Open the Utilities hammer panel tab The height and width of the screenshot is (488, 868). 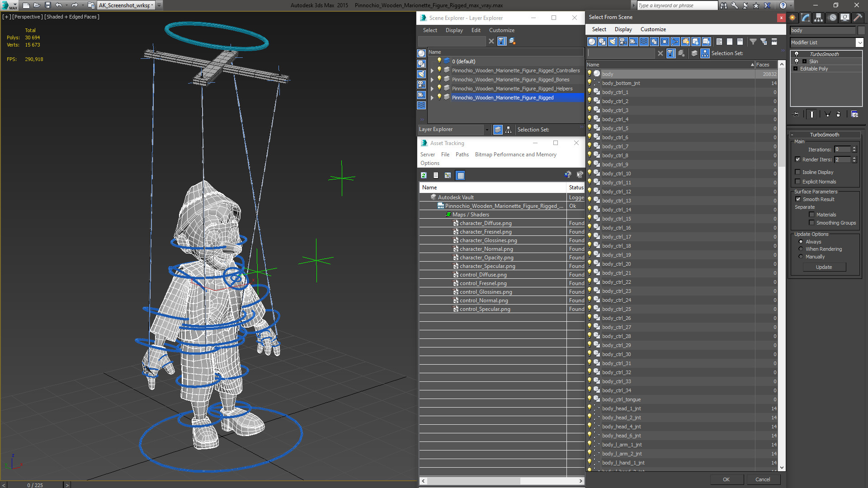[x=858, y=18]
